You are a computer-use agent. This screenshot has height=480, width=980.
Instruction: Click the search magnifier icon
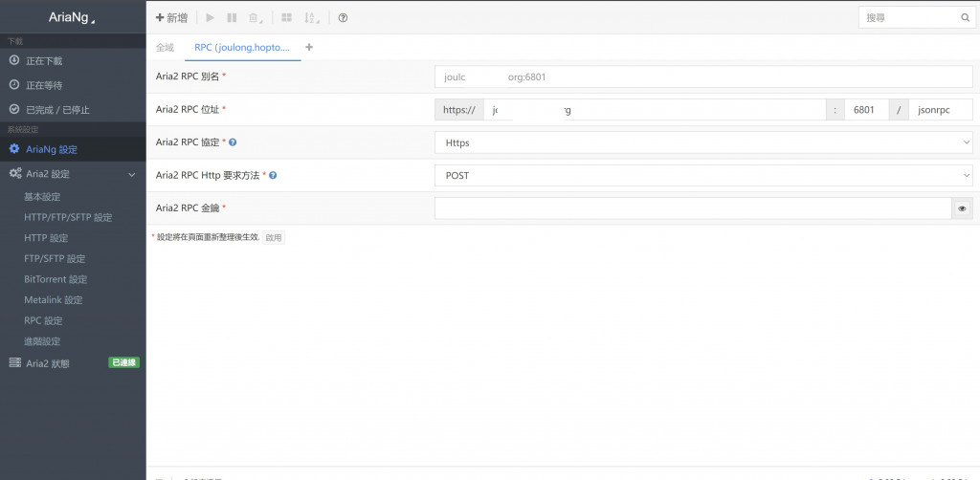(x=965, y=18)
